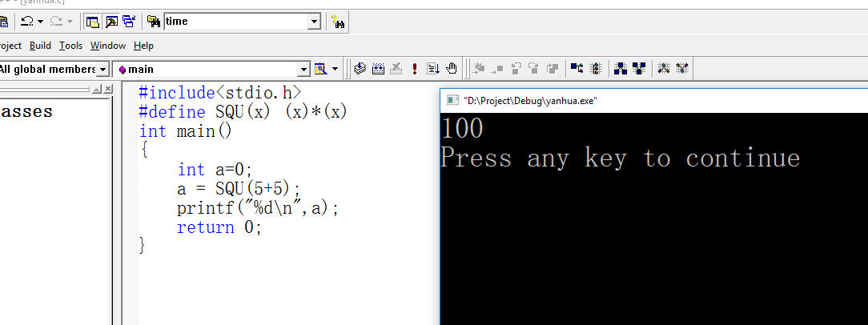The image size is (868, 325).
Task: Open the 'main' members dropdown list
Action: pyautogui.click(x=303, y=70)
